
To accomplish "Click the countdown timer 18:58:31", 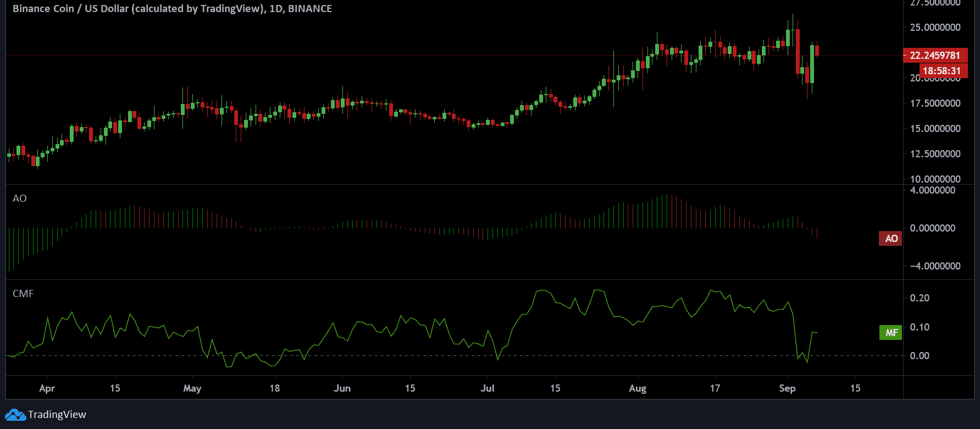I will [x=943, y=71].
